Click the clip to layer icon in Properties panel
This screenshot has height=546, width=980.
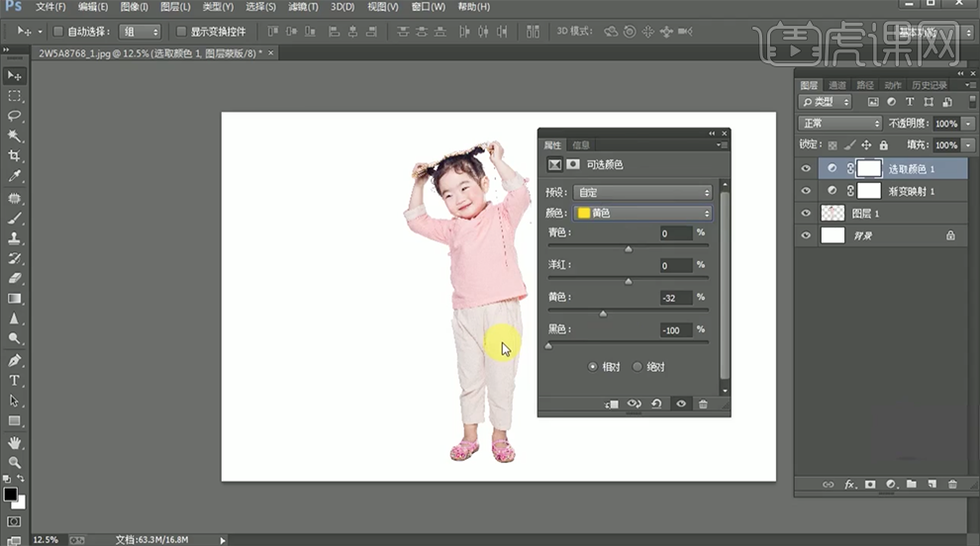pyautogui.click(x=612, y=405)
